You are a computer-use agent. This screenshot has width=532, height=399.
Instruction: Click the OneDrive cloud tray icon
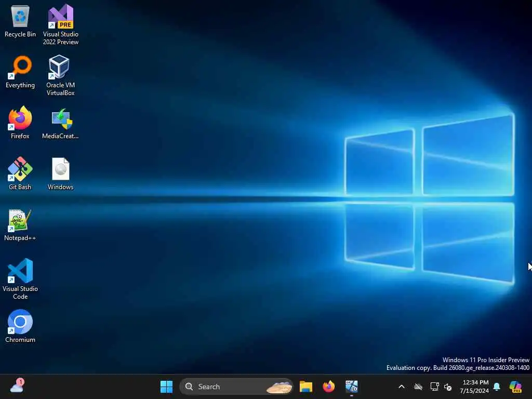pyautogui.click(x=418, y=387)
